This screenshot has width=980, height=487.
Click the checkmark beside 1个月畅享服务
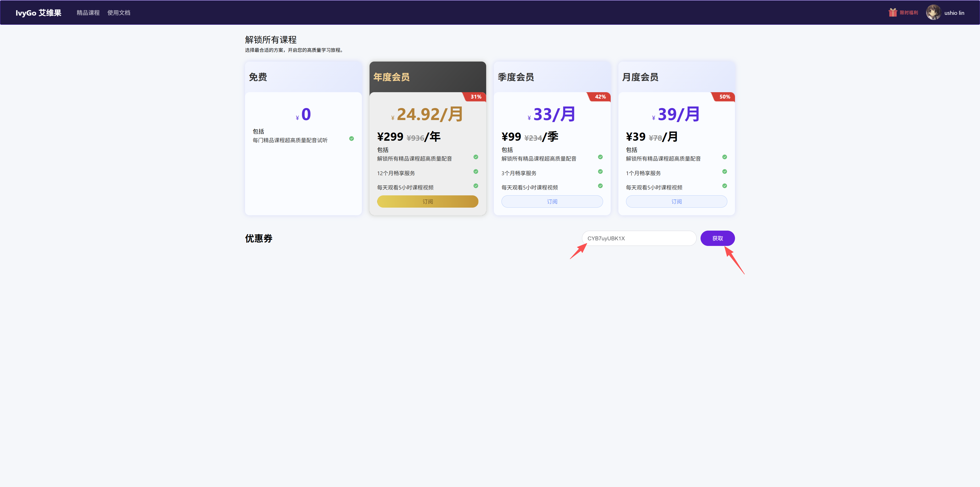point(724,172)
